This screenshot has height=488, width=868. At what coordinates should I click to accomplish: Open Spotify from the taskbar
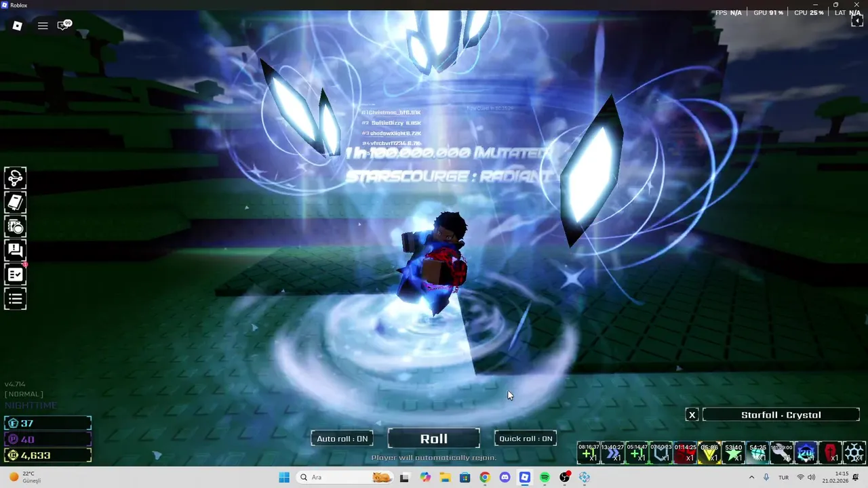click(x=545, y=477)
